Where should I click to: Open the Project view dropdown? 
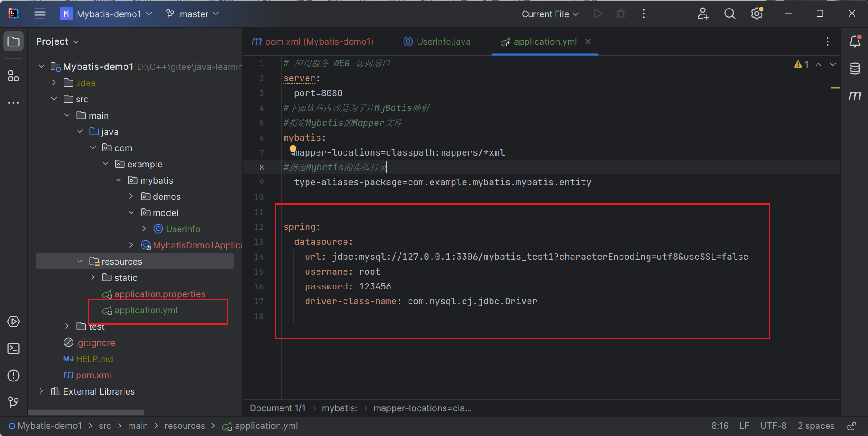(x=57, y=41)
